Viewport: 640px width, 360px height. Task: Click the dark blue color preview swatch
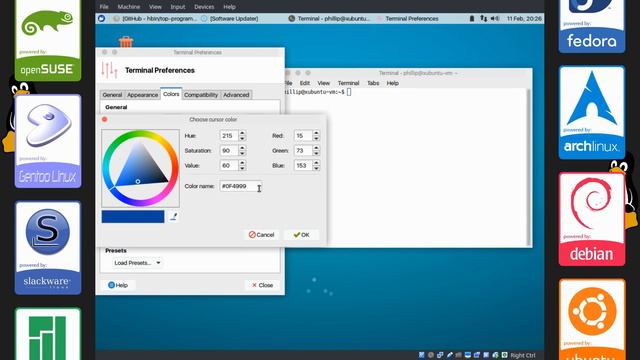pos(133,217)
